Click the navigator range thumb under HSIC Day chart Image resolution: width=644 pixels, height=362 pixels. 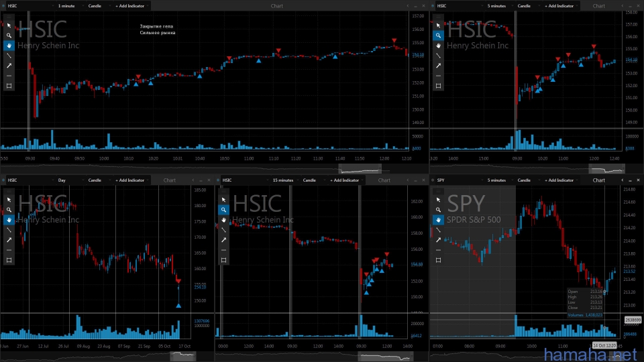tap(182, 356)
